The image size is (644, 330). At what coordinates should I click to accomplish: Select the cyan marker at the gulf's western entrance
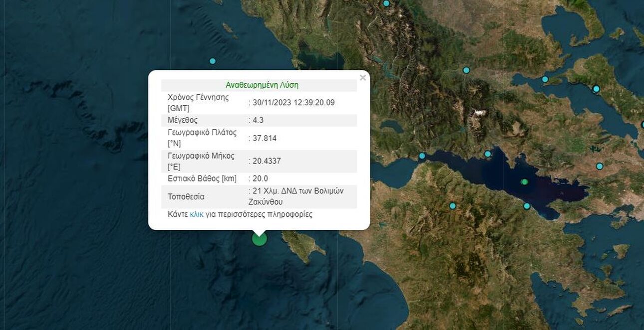[422, 156]
